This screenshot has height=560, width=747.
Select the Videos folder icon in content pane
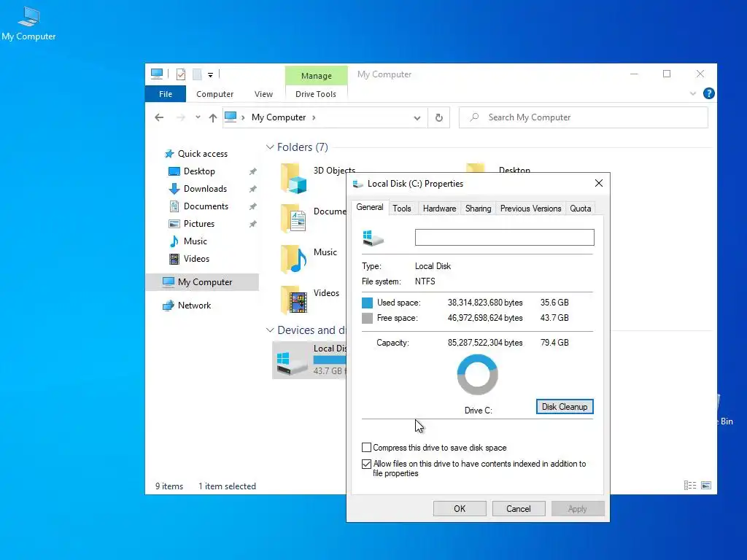point(293,300)
